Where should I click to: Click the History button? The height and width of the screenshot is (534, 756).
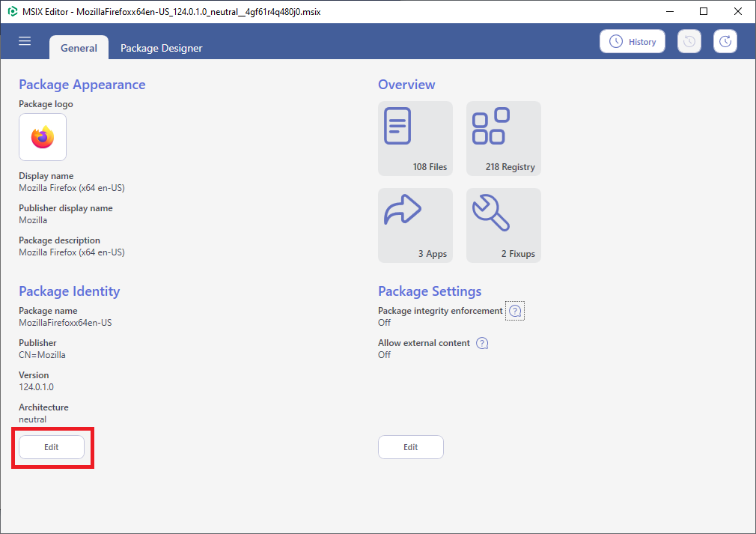[632, 41]
